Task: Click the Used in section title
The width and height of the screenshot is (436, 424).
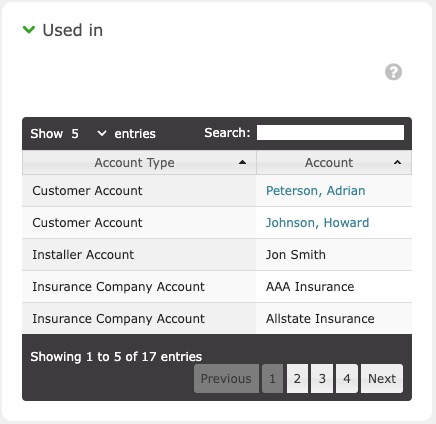Action: (73, 30)
